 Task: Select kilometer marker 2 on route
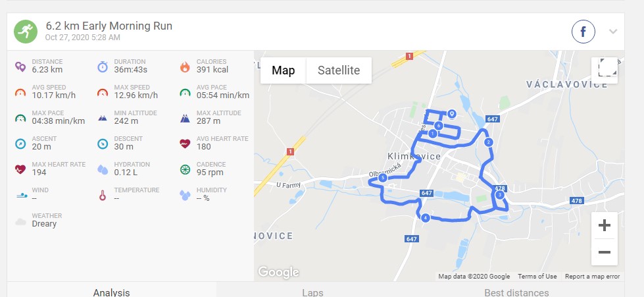pyautogui.click(x=488, y=142)
